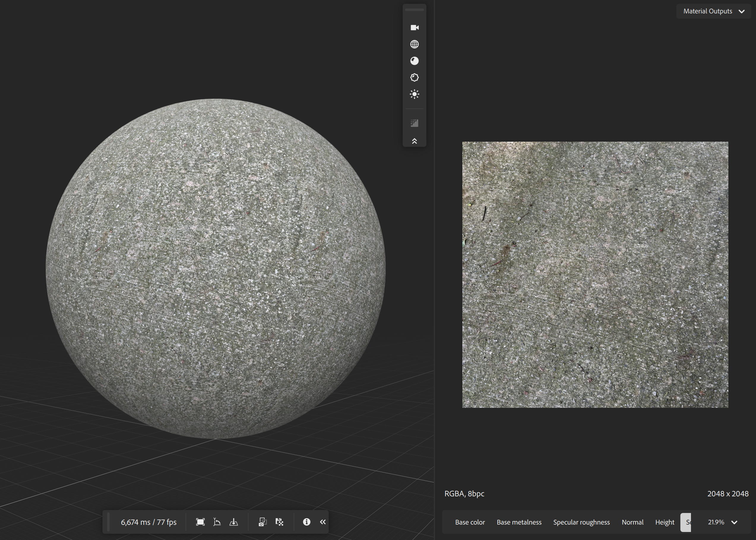Screen dimensions: 756x540
Task: Save render with transparency checker icon
Action: 279,522
